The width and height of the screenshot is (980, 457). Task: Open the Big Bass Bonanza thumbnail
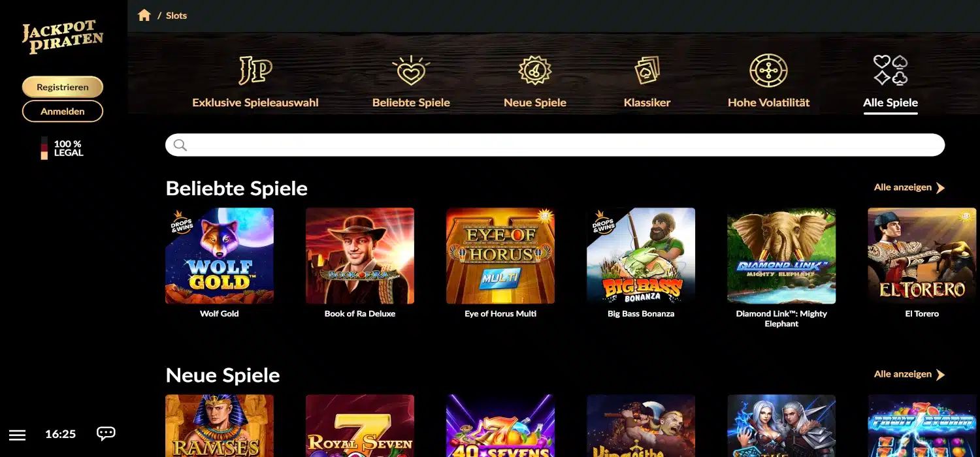(641, 256)
